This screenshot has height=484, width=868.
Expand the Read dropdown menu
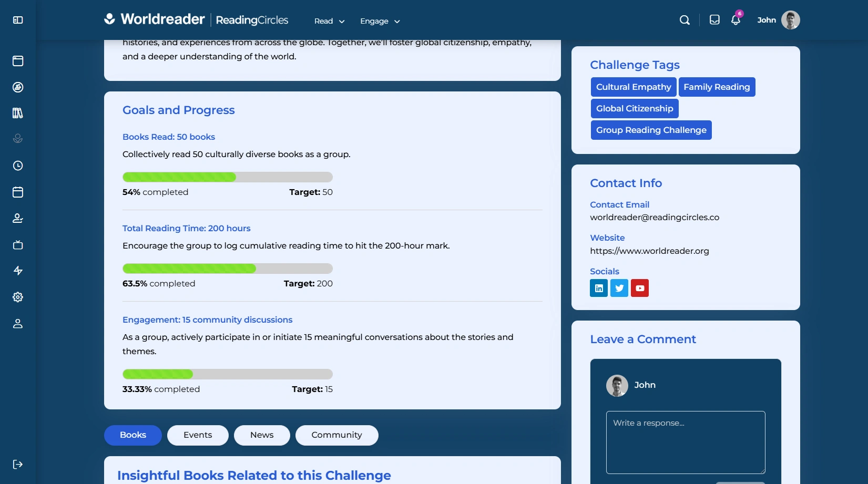329,21
